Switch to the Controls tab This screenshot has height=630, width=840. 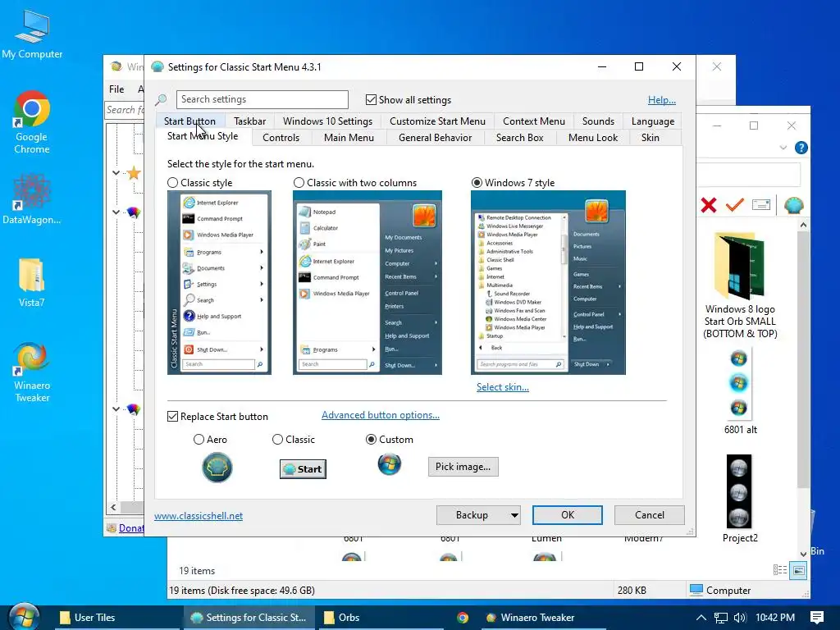coord(281,138)
